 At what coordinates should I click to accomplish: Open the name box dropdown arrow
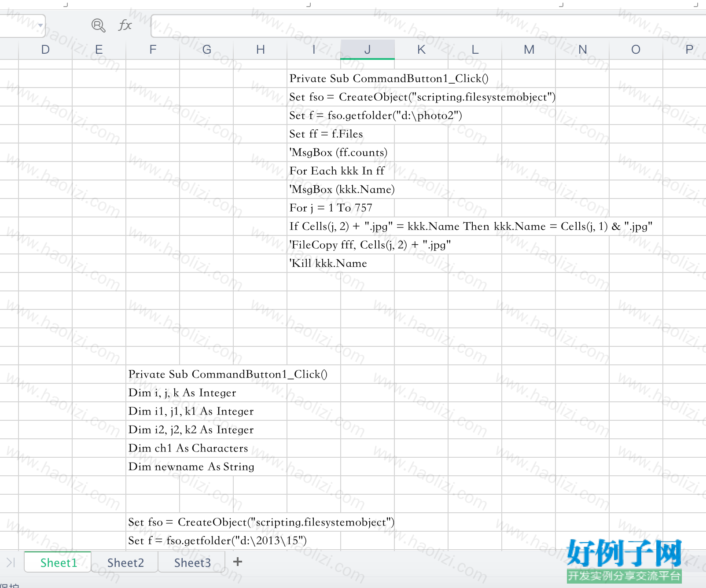click(x=40, y=26)
